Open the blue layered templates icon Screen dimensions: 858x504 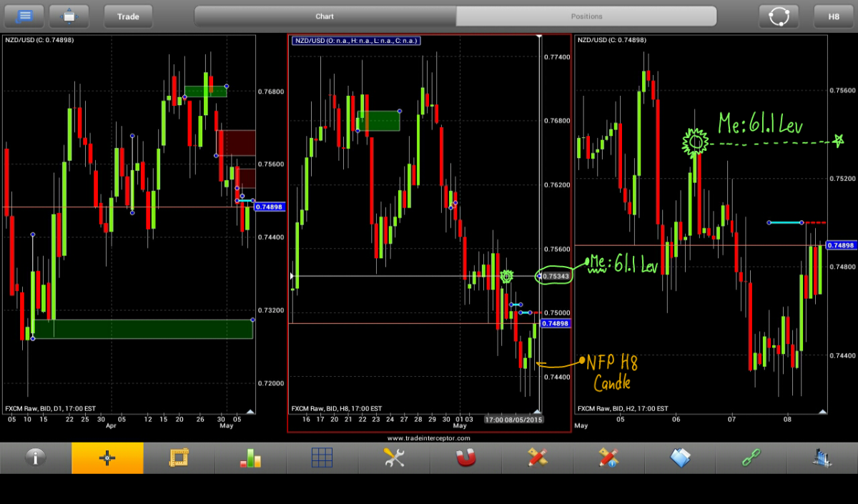(680, 458)
